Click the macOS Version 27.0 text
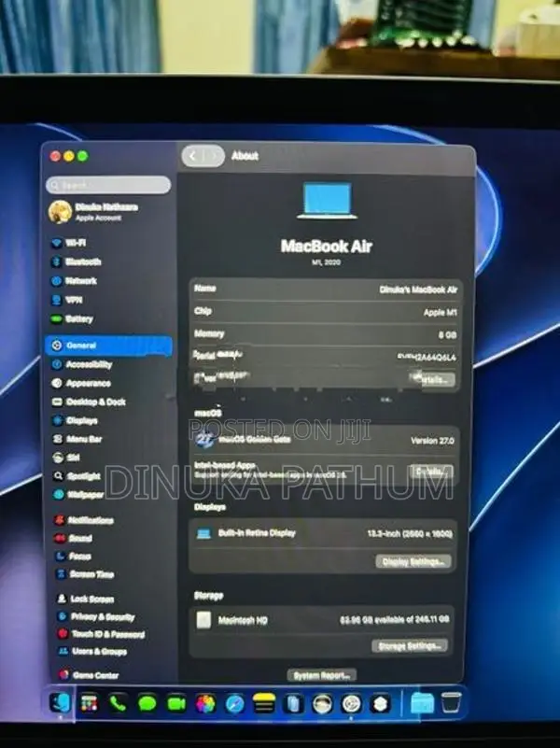This screenshot has width=560, height=748. tap(432, 441)
